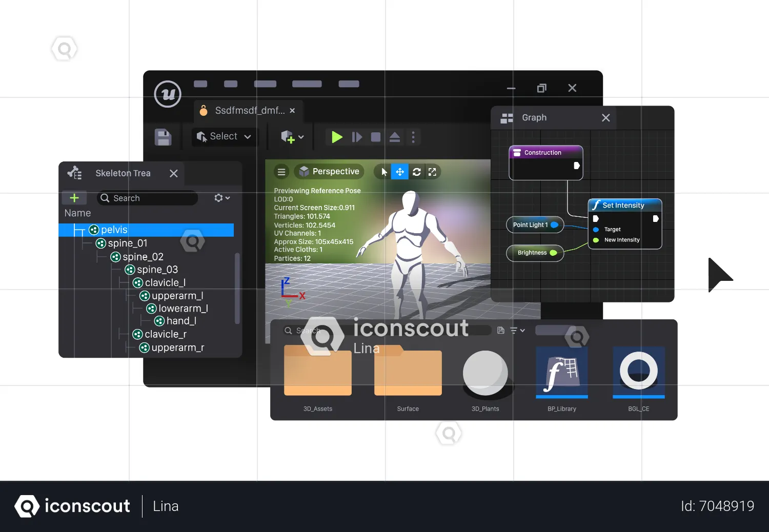Activate the cursor Select tool in the viewport
This screenshot has height=532, width=769.
pos(383,172)
